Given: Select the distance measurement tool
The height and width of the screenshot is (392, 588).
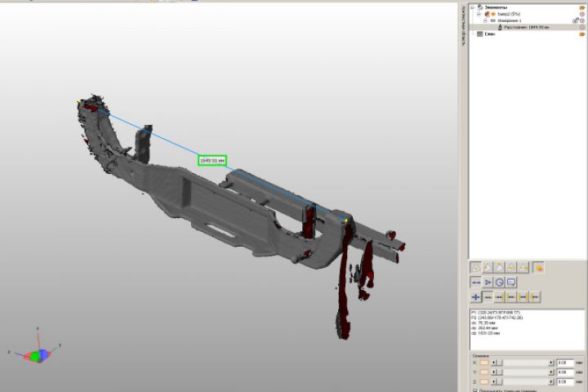Looking at the screenshot, I should point(476,282).
